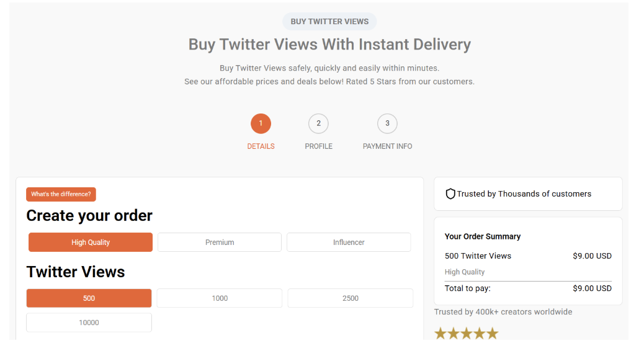The height and width of the screenshot is (356, 644).
Task: Open the Payment Info step label
Action: pos(387,146)
